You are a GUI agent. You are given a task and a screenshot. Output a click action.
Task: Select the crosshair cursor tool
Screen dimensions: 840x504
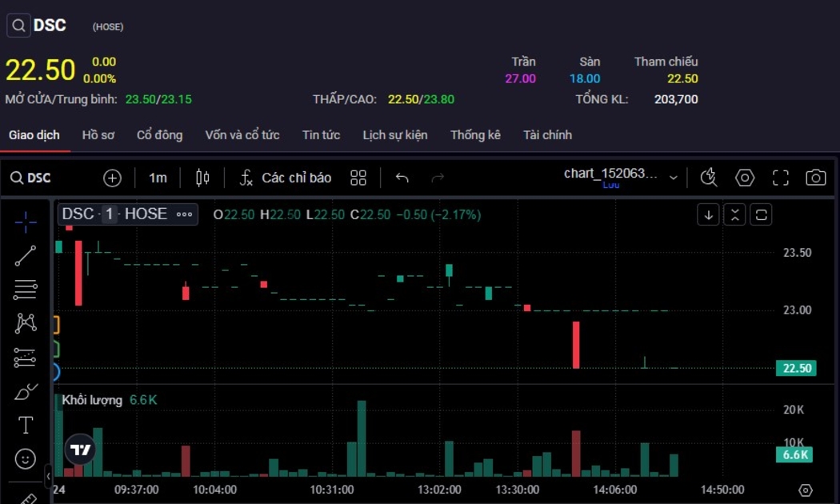[x=26, y=222]
